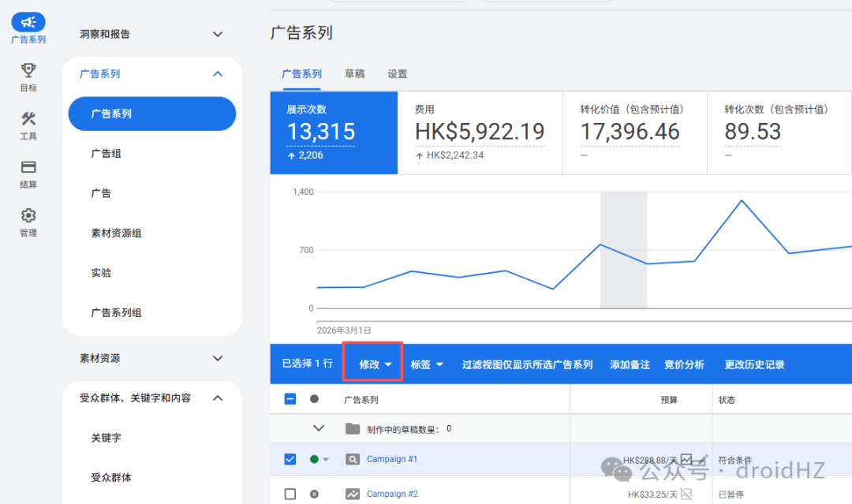This screenshot has width=852, height=504.
Task: Click the 预算 column header
Action: click(x=669, y=400)
